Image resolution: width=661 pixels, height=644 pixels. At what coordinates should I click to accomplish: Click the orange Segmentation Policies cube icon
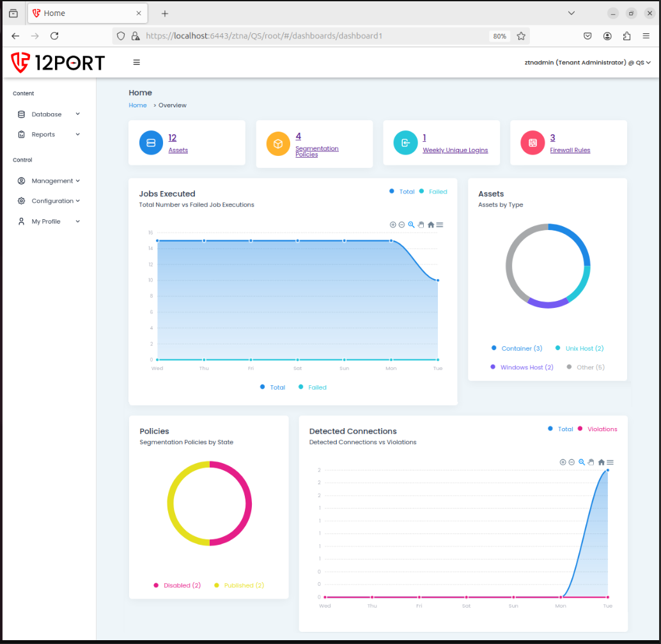click(x=278, y=144)
